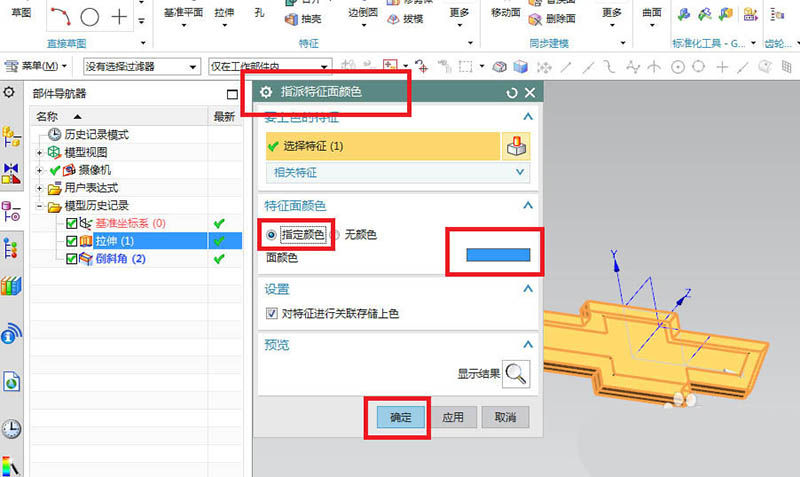Image resolution: width=800 pixels, height=477 pixels.
Task: Click the 确定 OK button
Action: pyautogui.click(x=401, y=417)
